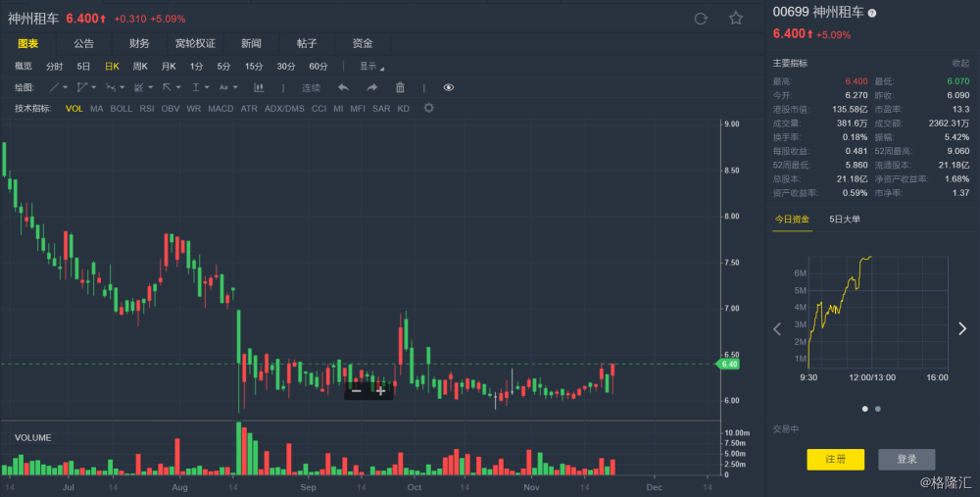
Task: Select the 日K daily candlestick timeframe
Action: click(112, 67)
